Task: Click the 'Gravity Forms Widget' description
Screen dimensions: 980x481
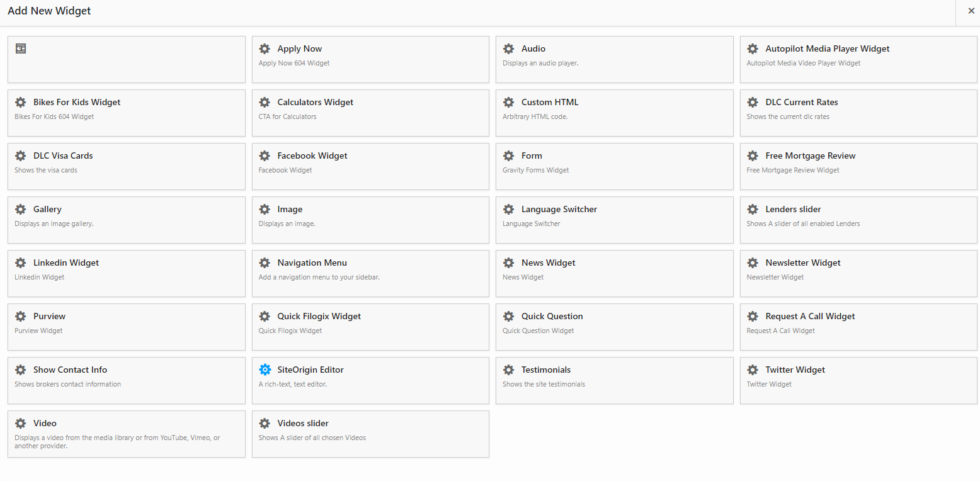Action: point(536,170)
